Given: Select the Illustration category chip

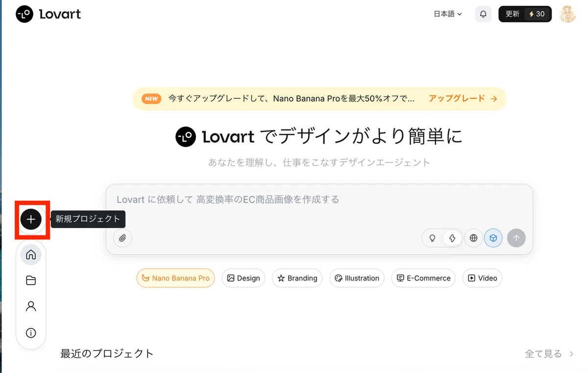Looking at the screenshot, I should [357, 278].
